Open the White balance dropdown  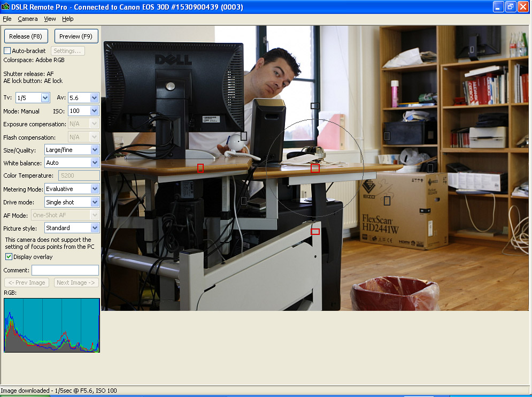(x=72, y=163)
